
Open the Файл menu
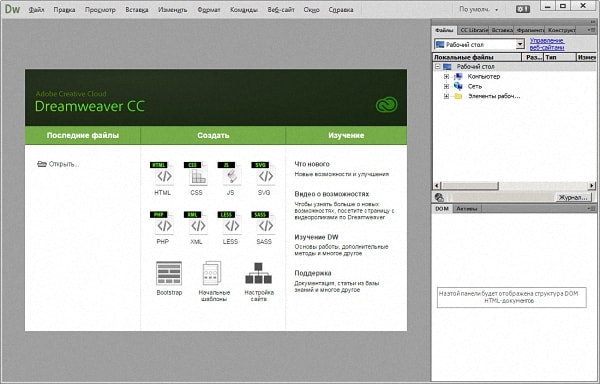tap(36, 10)
